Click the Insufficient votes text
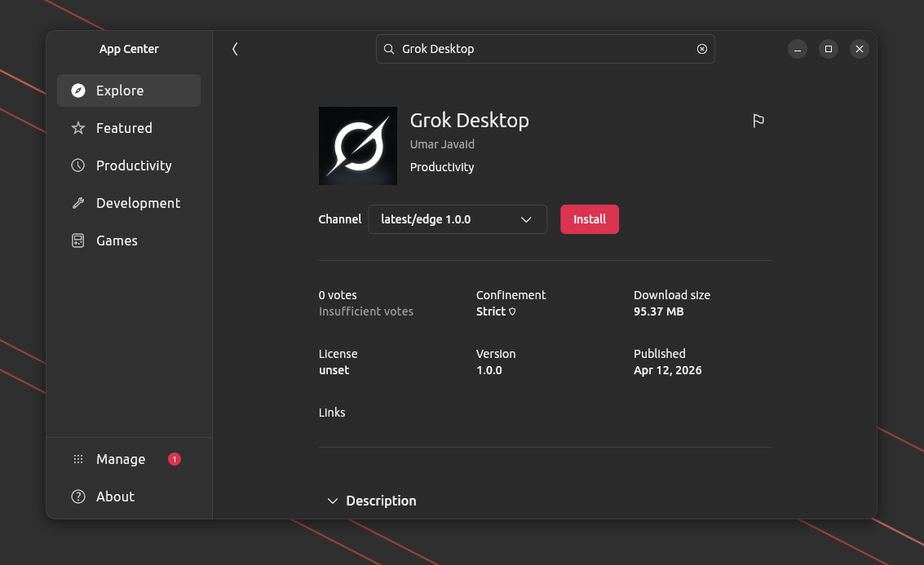The image size is (924, 565). [366, 311]
